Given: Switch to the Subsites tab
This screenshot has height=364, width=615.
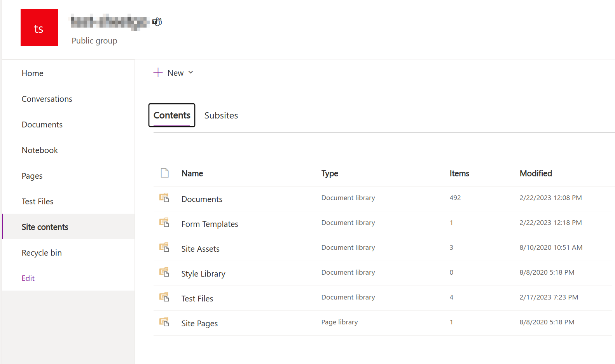Looking at the screenshot, I should pyautogui.click(x=221, y=115).
